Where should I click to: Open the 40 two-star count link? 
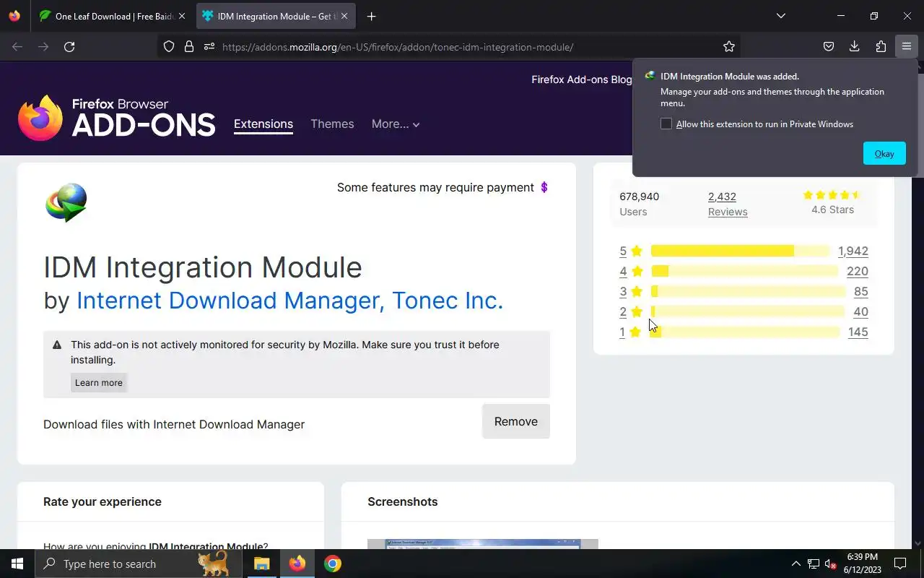coord(860,311)
